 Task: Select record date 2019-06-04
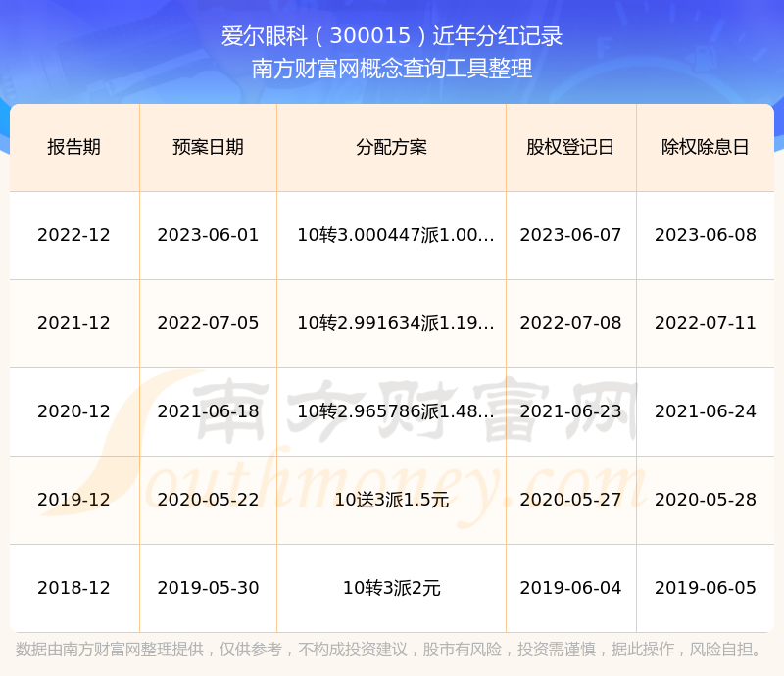(x=570, y=588)
